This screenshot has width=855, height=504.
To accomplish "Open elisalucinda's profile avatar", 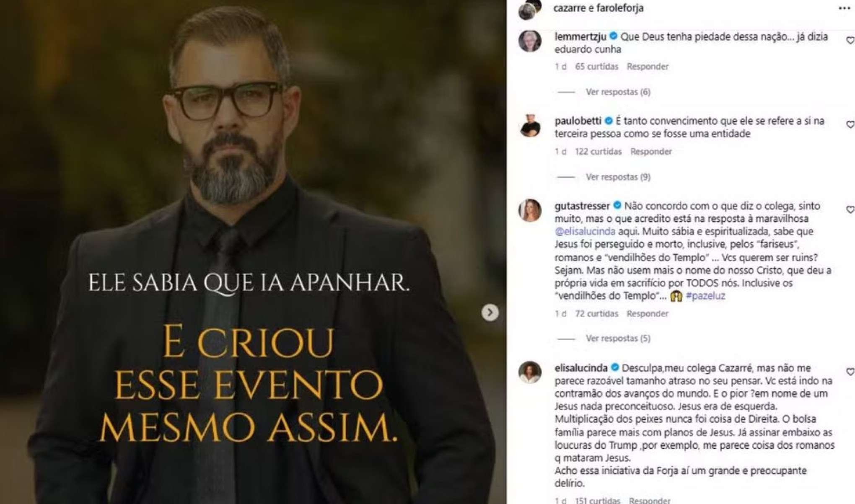I will tap(530, 372).
